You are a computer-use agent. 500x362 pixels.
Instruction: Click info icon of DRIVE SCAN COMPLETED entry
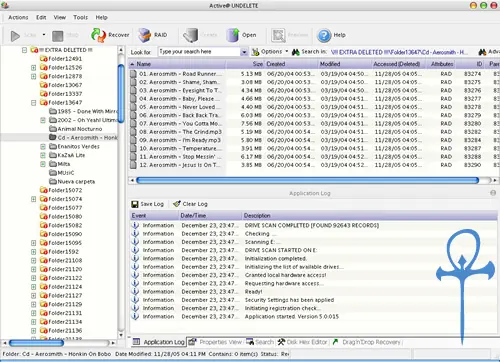point(135,225)
